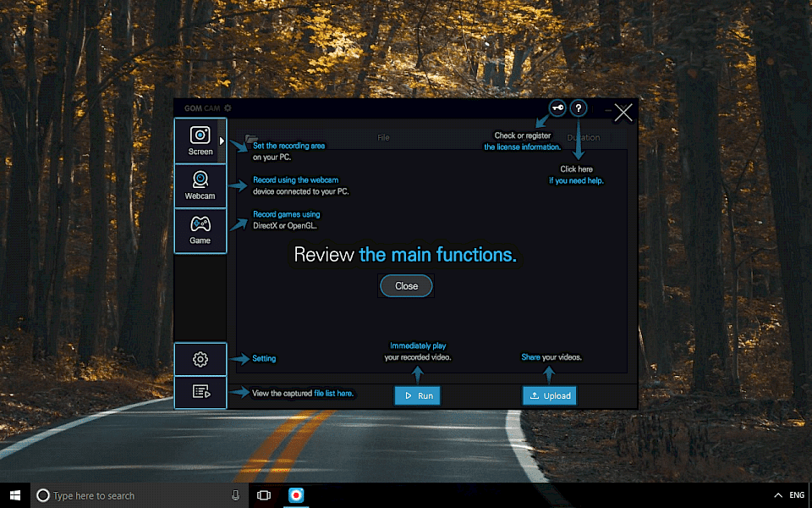The height and width of the screenshot is (508, 812).
Task: Open the ENG language indicator
Action: coord(797,495)
